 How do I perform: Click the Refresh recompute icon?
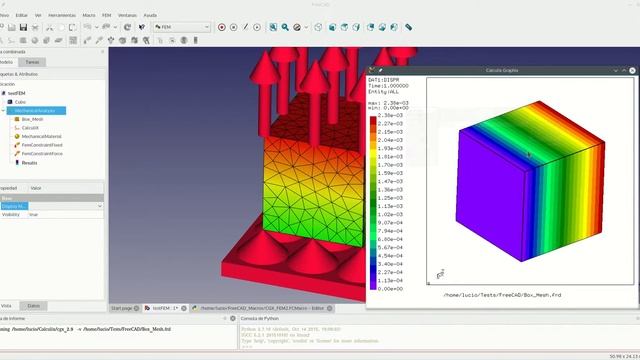pyautogui.click(x=127, y=27)
